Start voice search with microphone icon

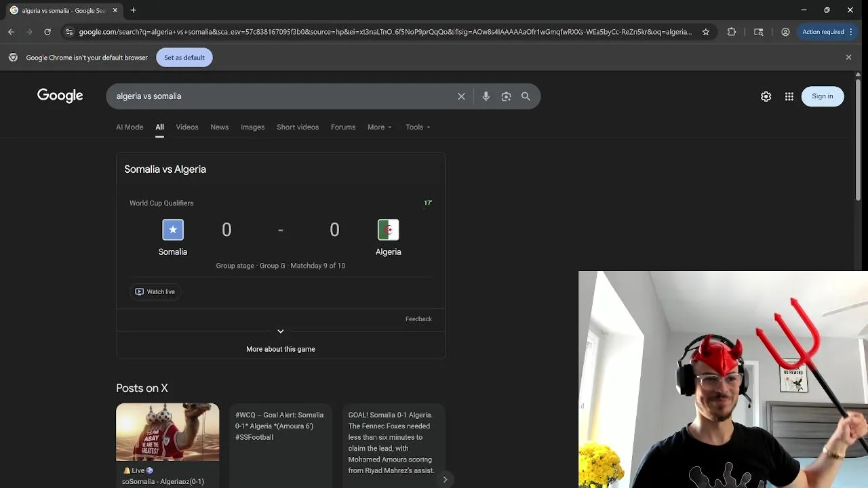[486, 96]
